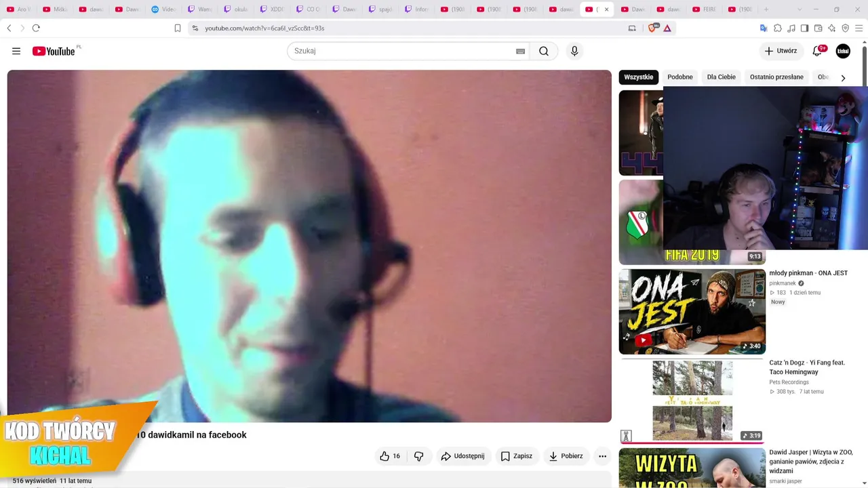This screenshot has width=868, height=488.
Task: Click the install app icon in address bar
Action: (632, 28)
